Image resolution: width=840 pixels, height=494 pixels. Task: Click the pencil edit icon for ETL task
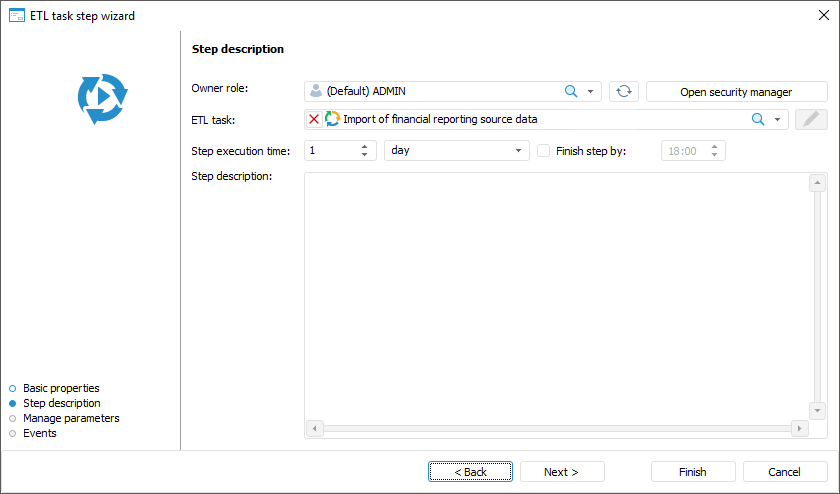coord(811,120)
